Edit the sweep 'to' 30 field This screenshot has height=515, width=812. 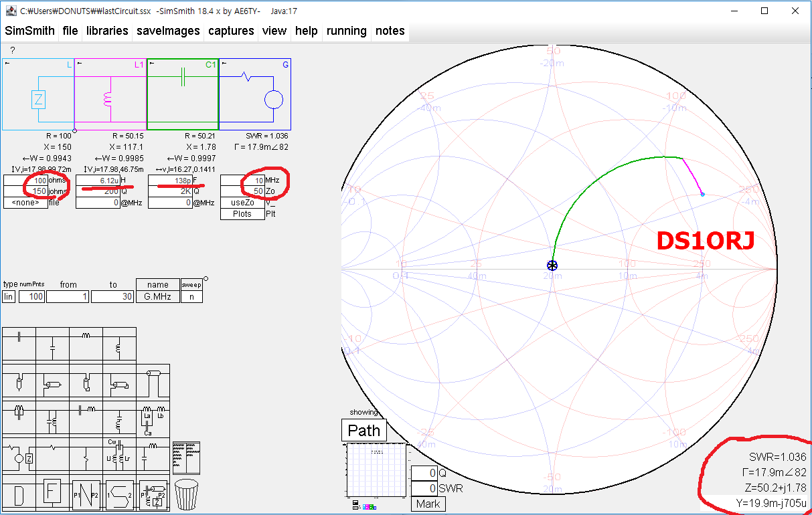click(112, 296)
